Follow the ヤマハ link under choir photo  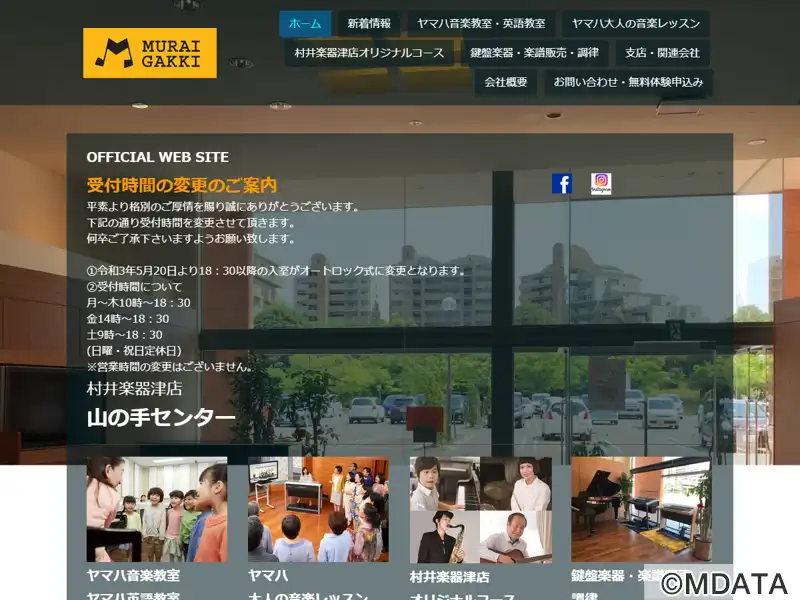click(x=268, y=576)
